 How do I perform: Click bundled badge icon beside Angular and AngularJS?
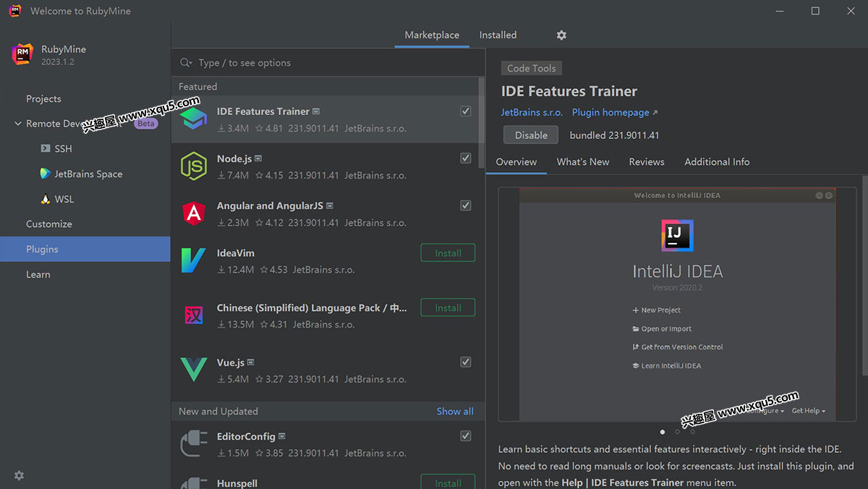click(330, 205)
